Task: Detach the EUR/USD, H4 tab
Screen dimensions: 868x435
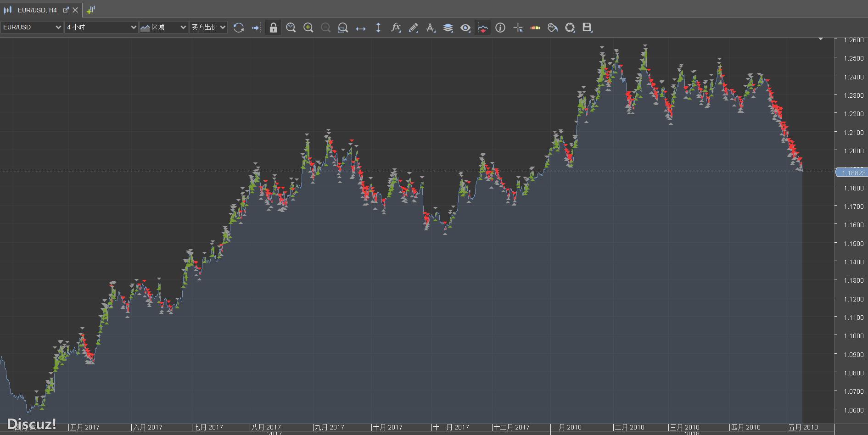Action: point(66,10)
